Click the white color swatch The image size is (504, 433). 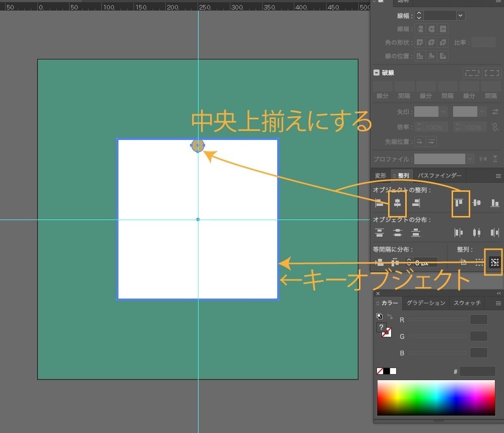393,371
